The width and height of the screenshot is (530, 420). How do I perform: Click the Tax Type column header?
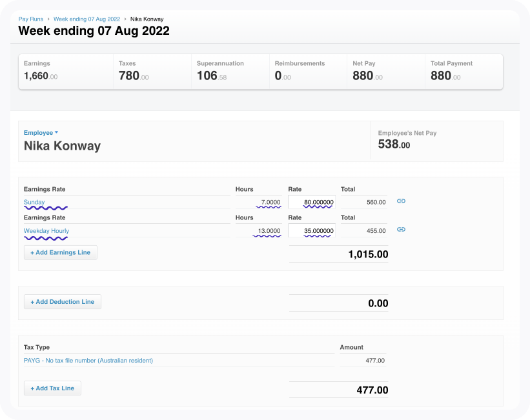(x=37, y=347)
